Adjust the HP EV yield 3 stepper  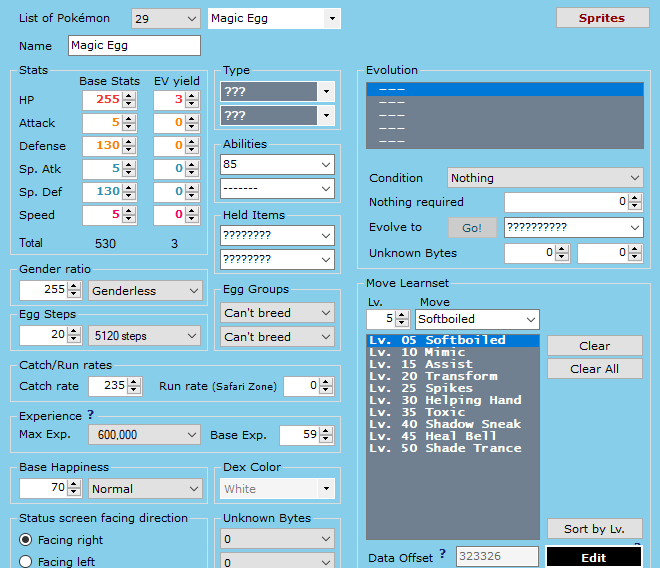[x=192, y=100]
